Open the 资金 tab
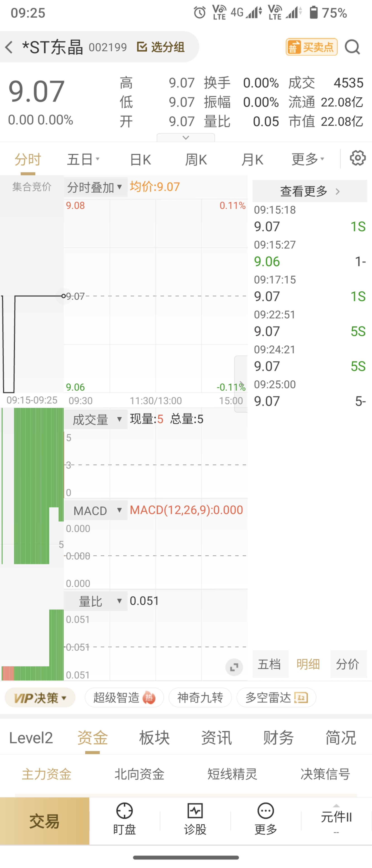This screenshot has width=372, height=868. click(92, 738)
